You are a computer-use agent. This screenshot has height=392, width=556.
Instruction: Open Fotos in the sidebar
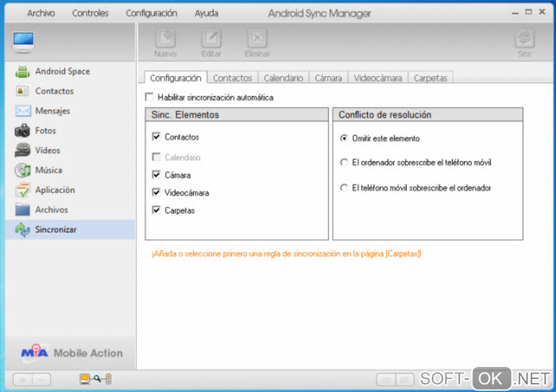click(70, 131)
